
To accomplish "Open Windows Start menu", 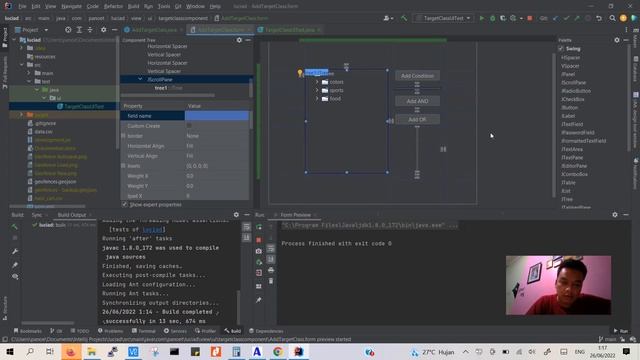I will click(x=9, y=352).
